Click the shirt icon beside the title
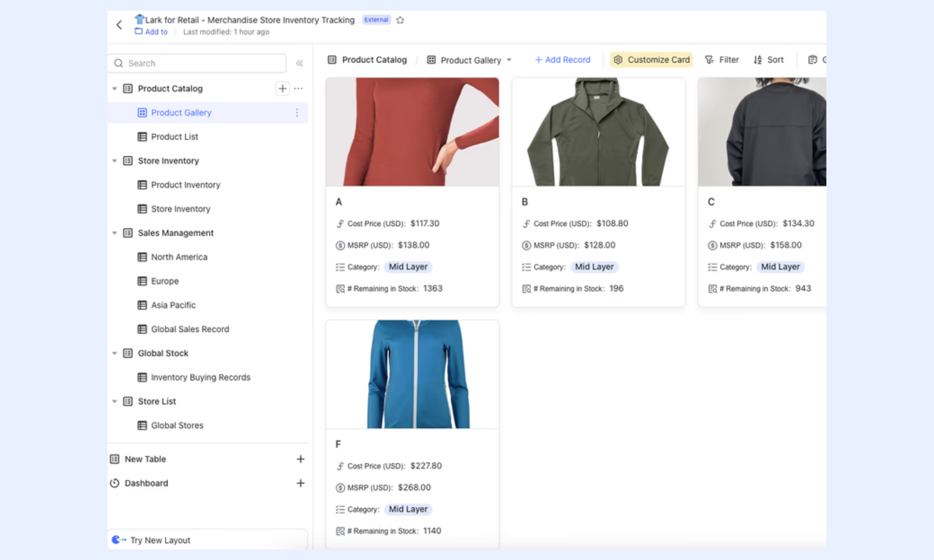 (x=139, y=19)
